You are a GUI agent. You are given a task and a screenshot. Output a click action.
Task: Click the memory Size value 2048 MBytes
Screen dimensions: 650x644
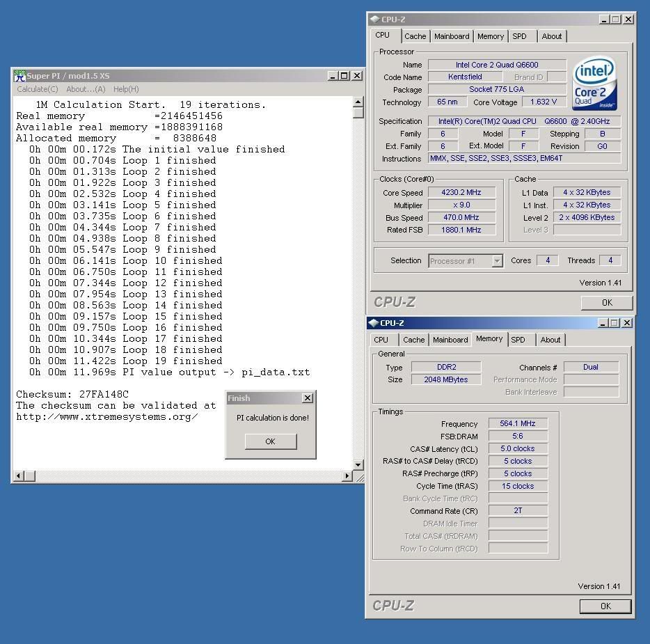pyautogui.click(x=446, y=379)
